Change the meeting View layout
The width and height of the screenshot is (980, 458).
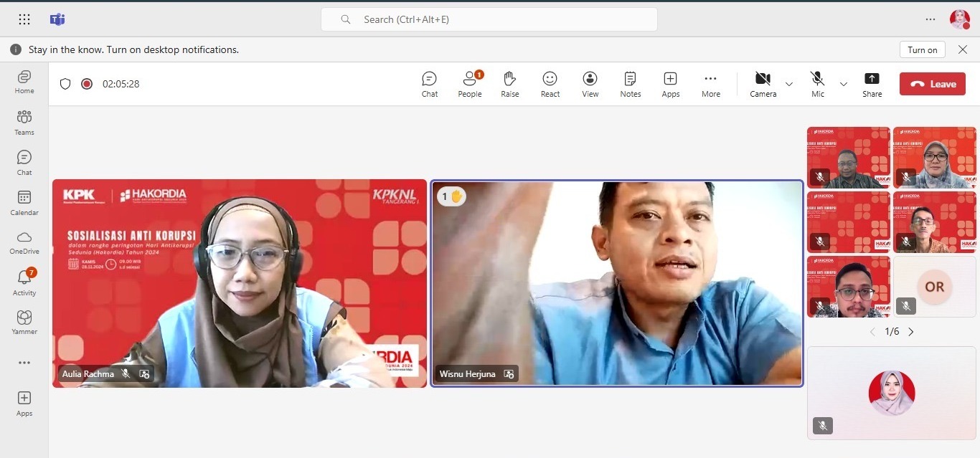[x=590, y=84]
